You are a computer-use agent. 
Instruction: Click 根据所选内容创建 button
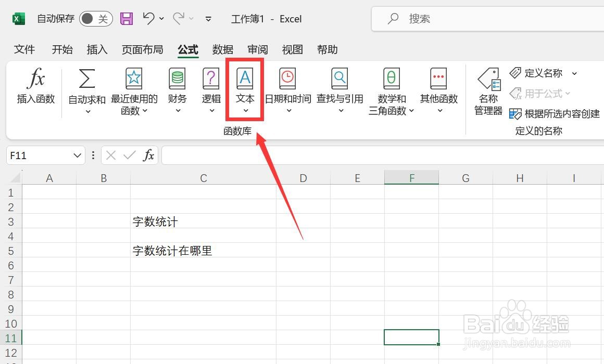coord(555,114)
